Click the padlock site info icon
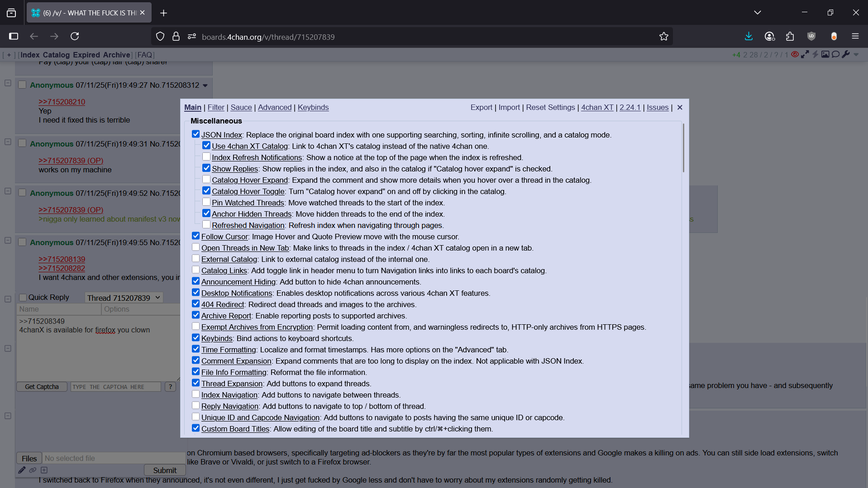Viewport: 868px width, 488px height. (176, 37)
